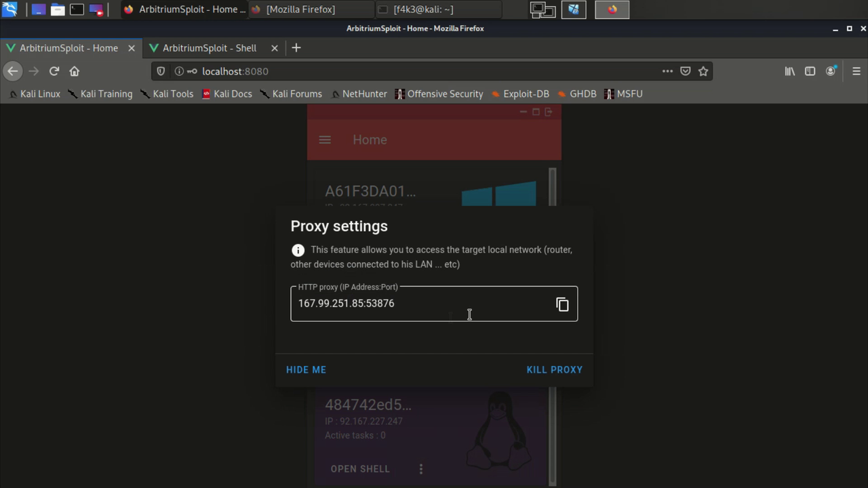Image resolution: width=868 pixels, height=488 pixels.
Task: Toggle the Firefox sidebar
Action: [810, 71]
